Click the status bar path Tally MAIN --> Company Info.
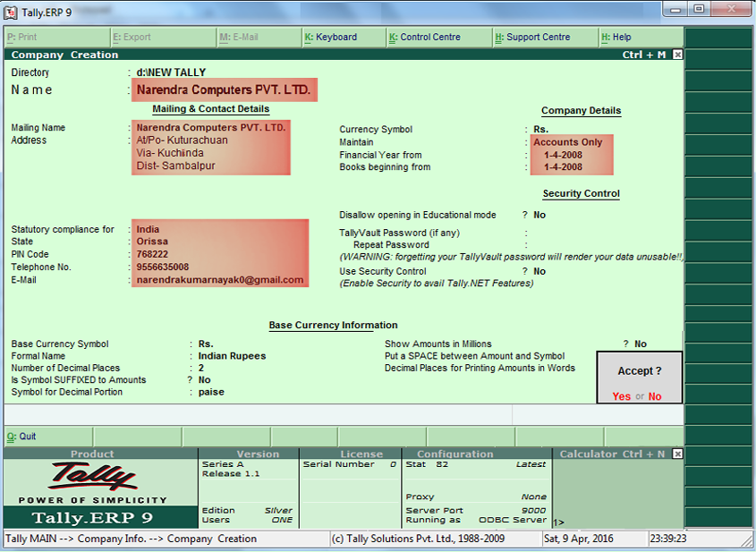 tap(131, 539)
